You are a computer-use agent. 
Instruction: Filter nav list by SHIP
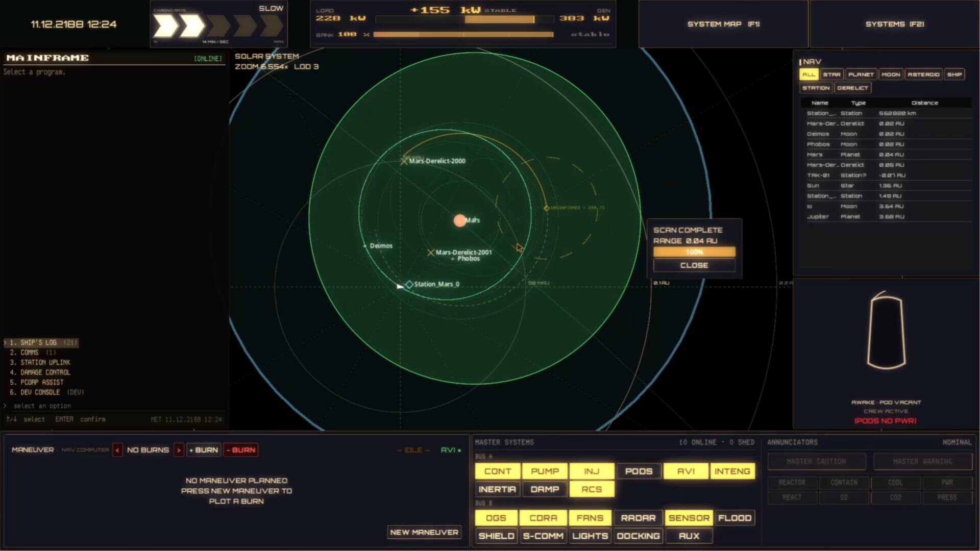pos(954,74)
